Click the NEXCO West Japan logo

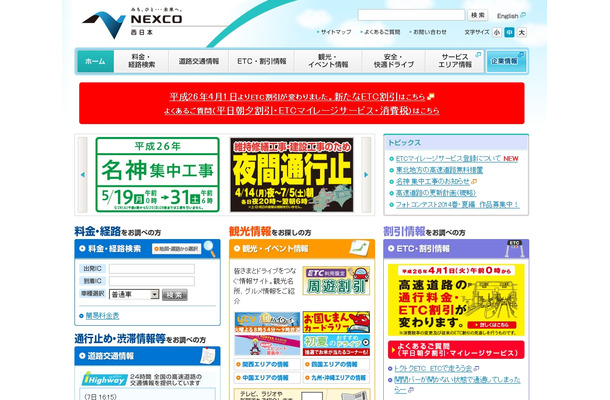click(x=132, y=23)
